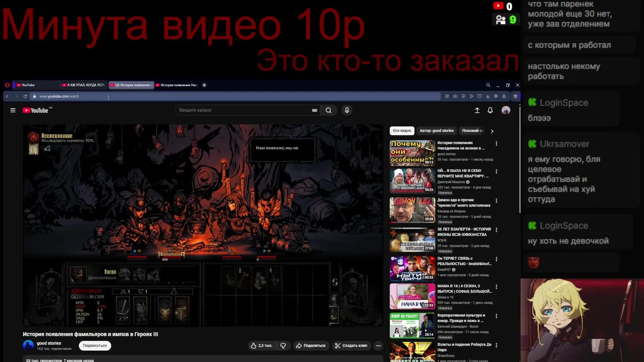Viewport: 644px width, 362px height.
Task: Open 'Почему они особенные' thumbnail
Action: (x=412, y=153)
